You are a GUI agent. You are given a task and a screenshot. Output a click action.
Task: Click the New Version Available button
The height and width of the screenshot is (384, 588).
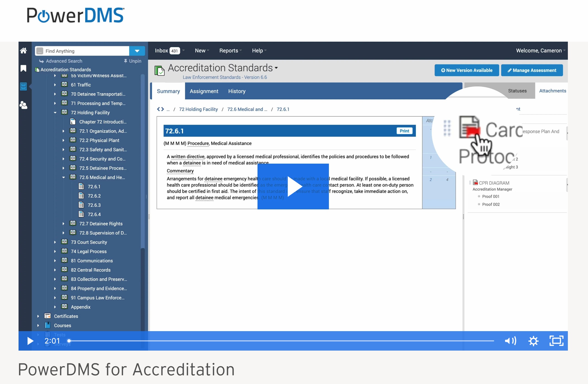pos(466,70)
